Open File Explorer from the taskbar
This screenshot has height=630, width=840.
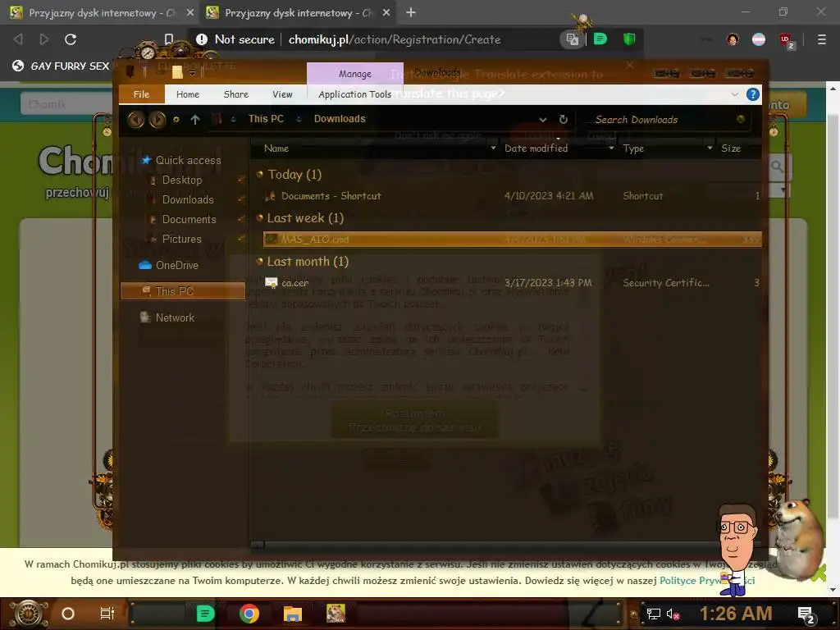tap(293, 614)
